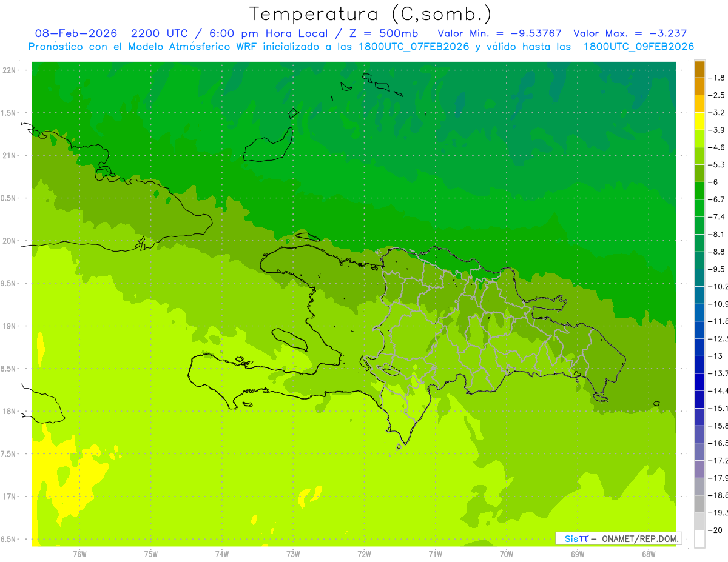Click the '75W' longitude axis label
Viewport: 728px width, 562px height.
[x=151, y=555]
